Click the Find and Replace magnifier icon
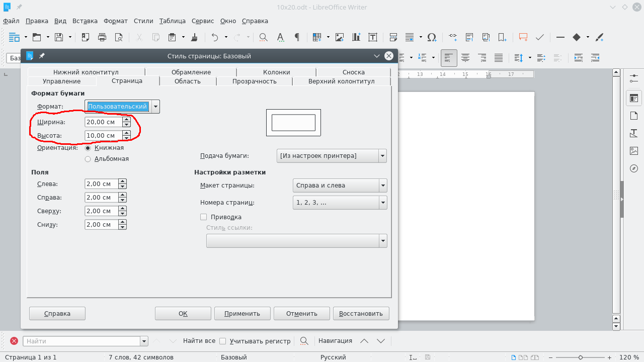 pyautogui.click(x=263, y=37)
